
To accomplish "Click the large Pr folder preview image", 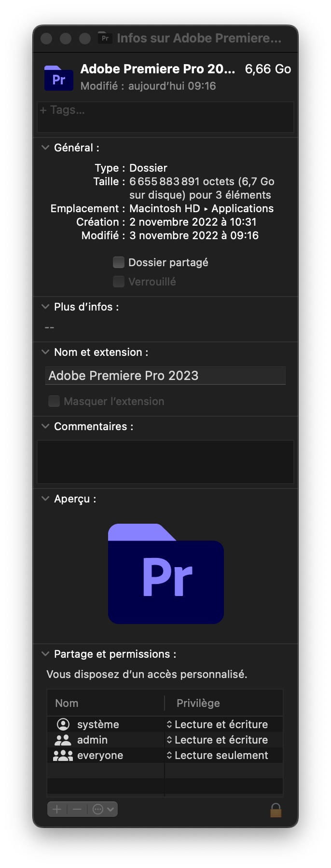I will click(x=166, y=573).
